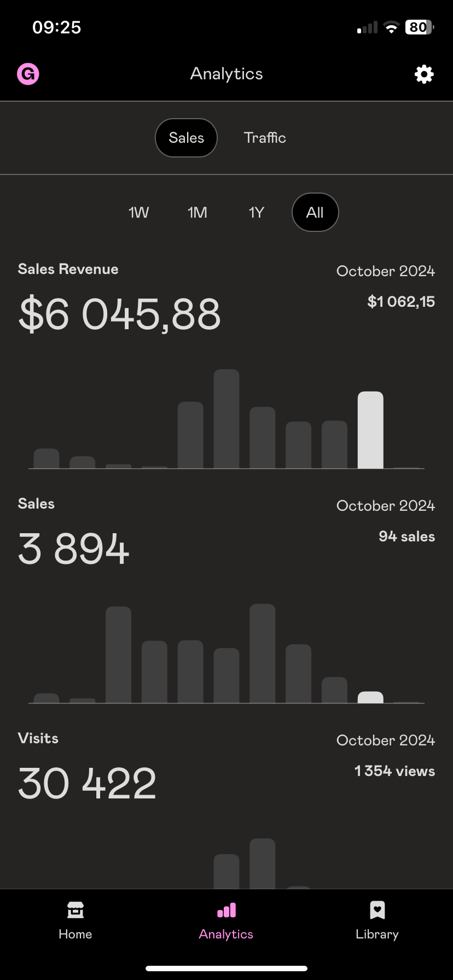Image resolution: width=453 pixels, height=980 pixels.
Task: Tap the pink G profile avatar
Action: point(28,74)
